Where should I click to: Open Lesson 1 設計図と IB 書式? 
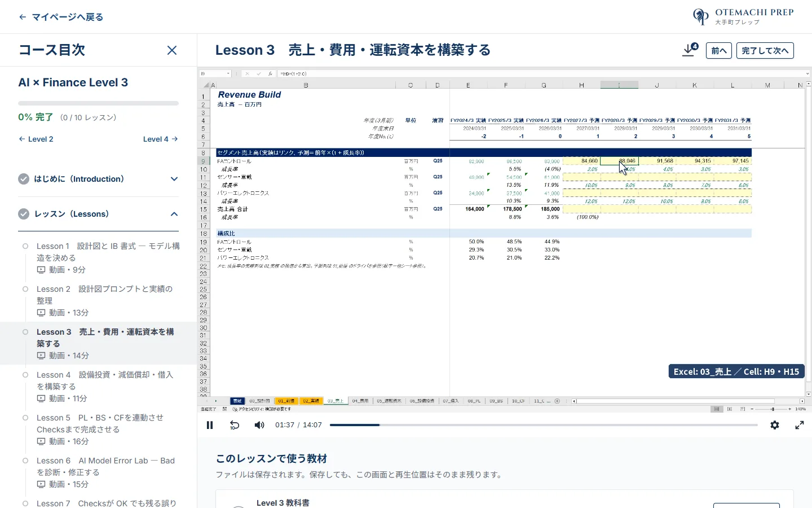click(99, 258)
